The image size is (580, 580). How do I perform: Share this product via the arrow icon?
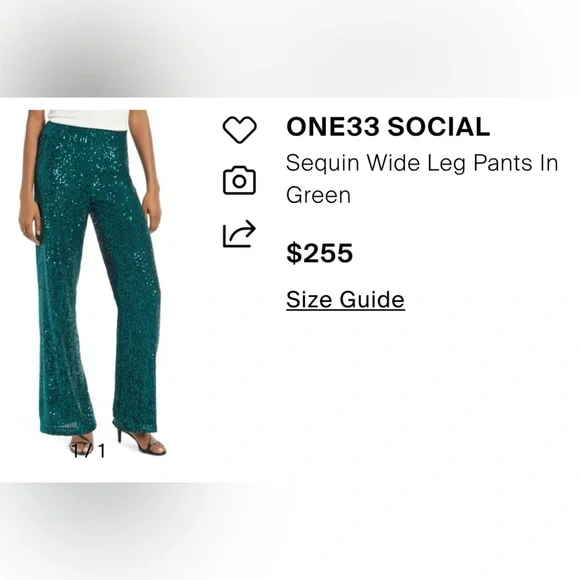click(x=239, y=234)
